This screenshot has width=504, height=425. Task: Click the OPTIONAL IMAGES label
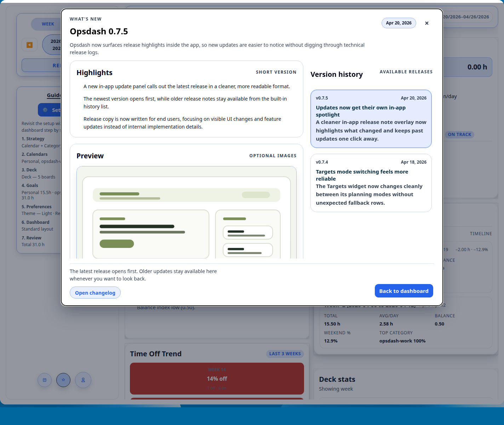coord(273,156)
